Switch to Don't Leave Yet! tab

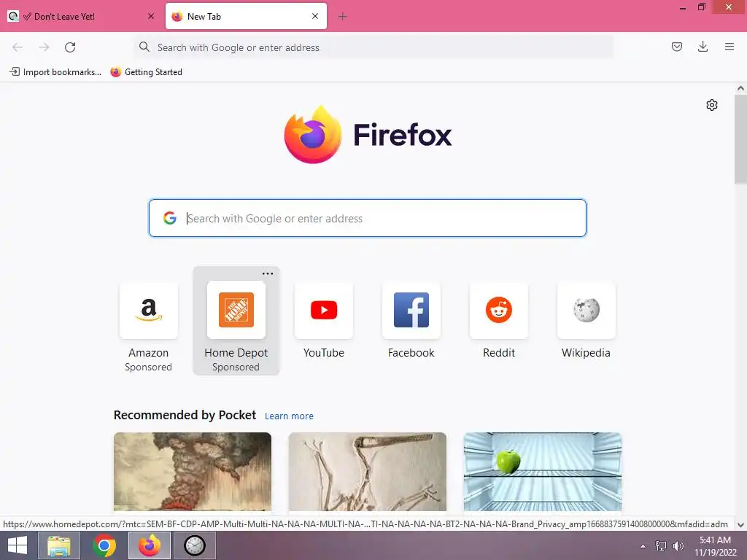(x=82, y=16)
